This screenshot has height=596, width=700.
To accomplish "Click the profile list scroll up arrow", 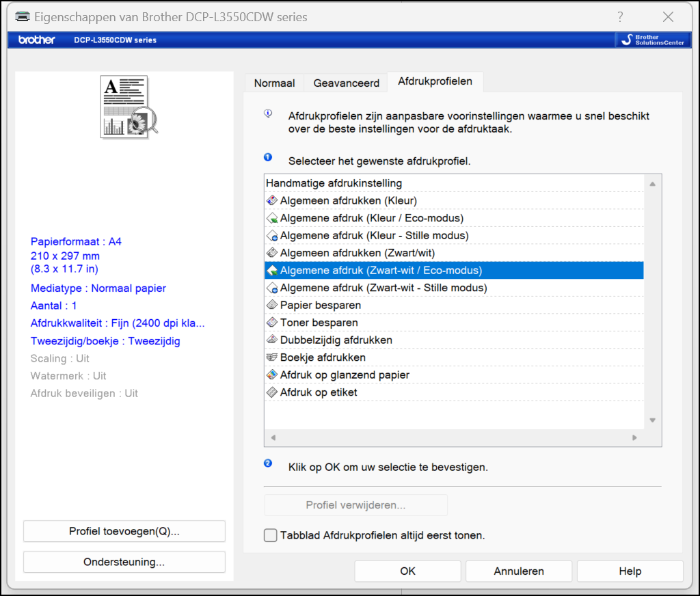I will point(653,184).
